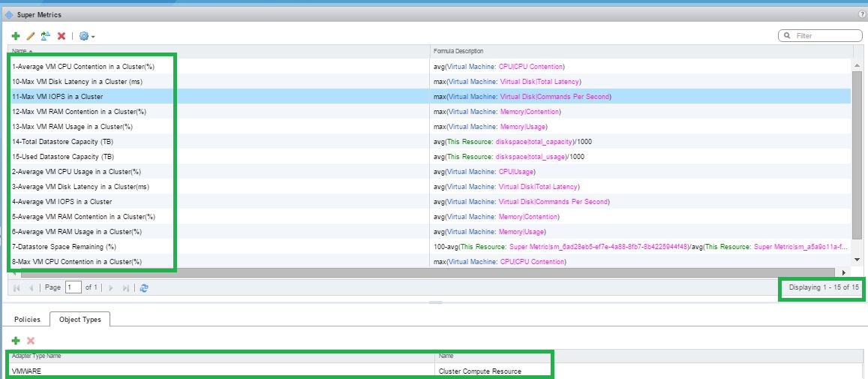Select the Object Types tab
Viewport: 868px width, 379px height.
[80, 320]
